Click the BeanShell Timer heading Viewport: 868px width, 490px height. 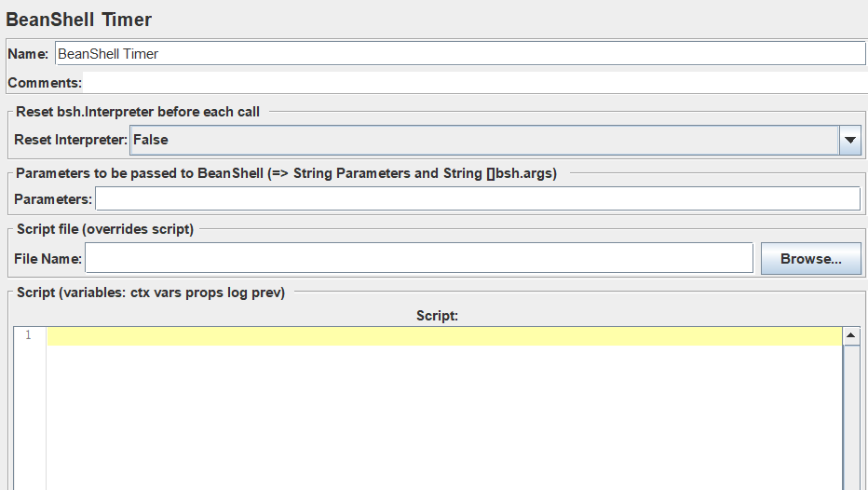(x=78, y=20)
